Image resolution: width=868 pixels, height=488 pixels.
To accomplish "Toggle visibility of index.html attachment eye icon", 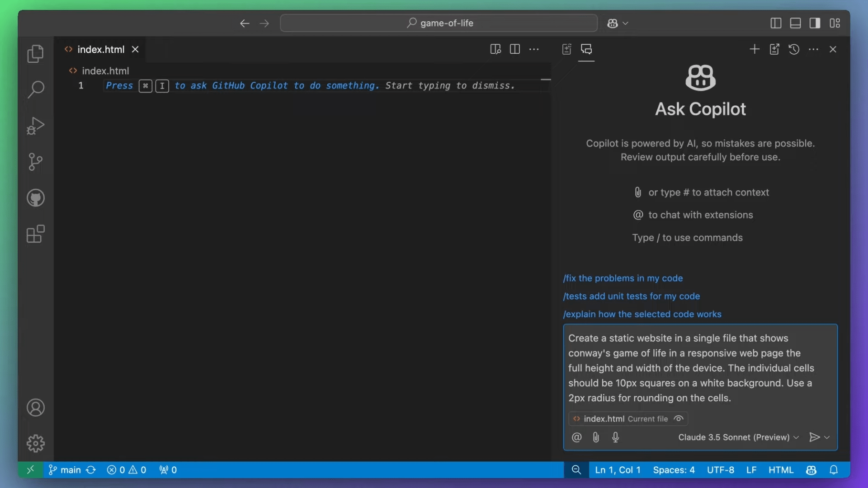I will coord(679,419).
